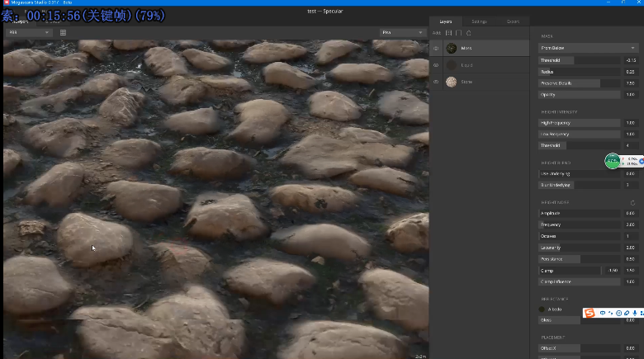Screen dimensions: 644x359
Task: Click the cobblestone 3D viewport preview
Action: click(216, 199)
